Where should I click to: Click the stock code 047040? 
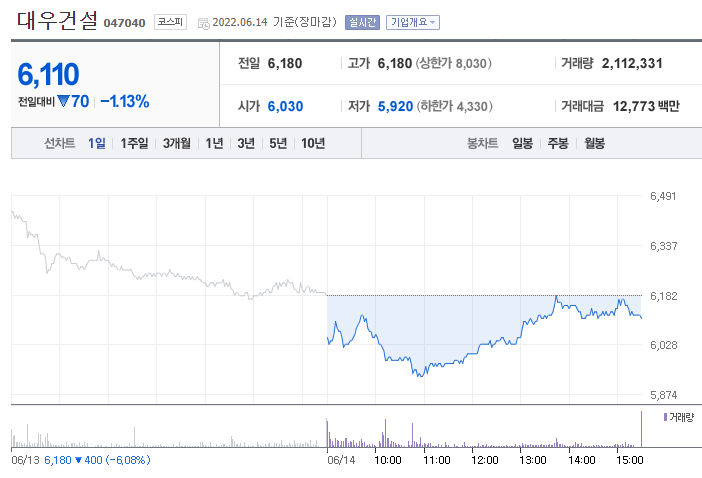tap(124, 23)
